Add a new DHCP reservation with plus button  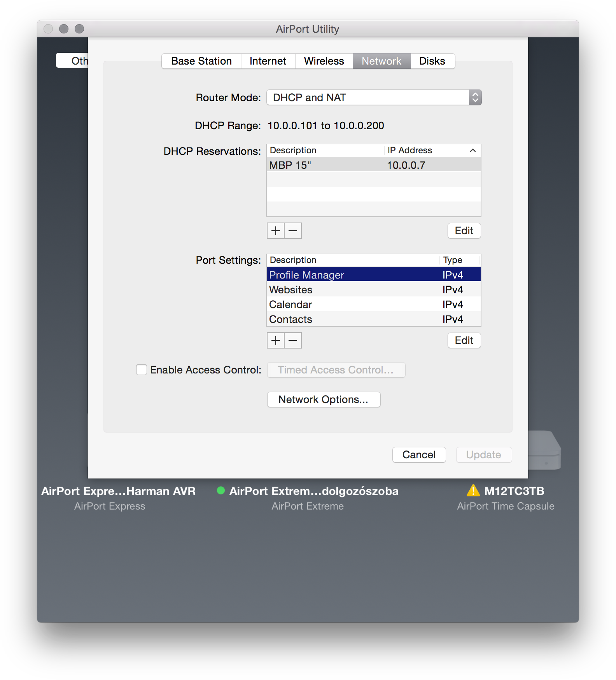click(276, 231)
